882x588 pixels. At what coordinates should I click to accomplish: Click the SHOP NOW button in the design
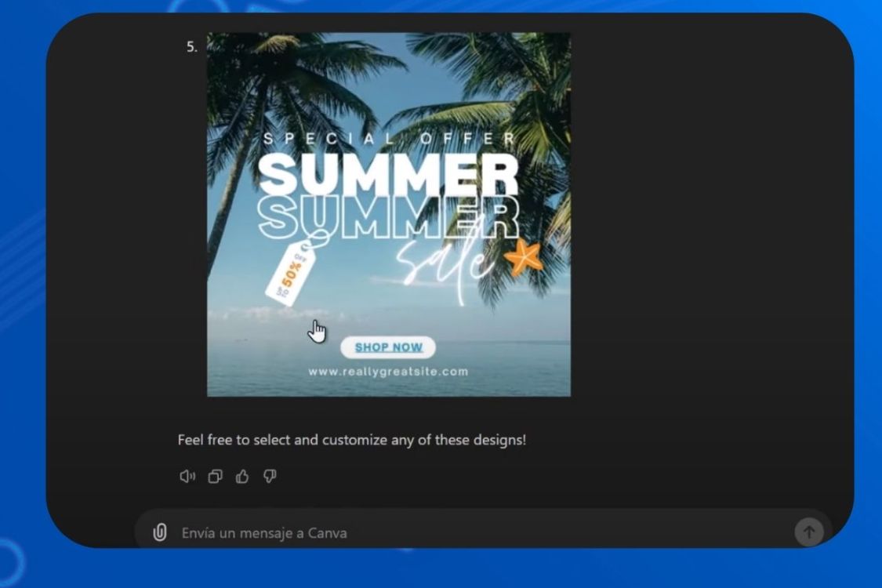[x=388, y=347]
